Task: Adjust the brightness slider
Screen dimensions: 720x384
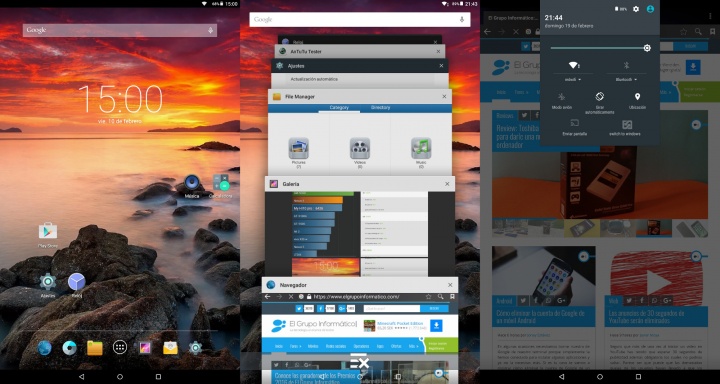Action: click(600, 48)
